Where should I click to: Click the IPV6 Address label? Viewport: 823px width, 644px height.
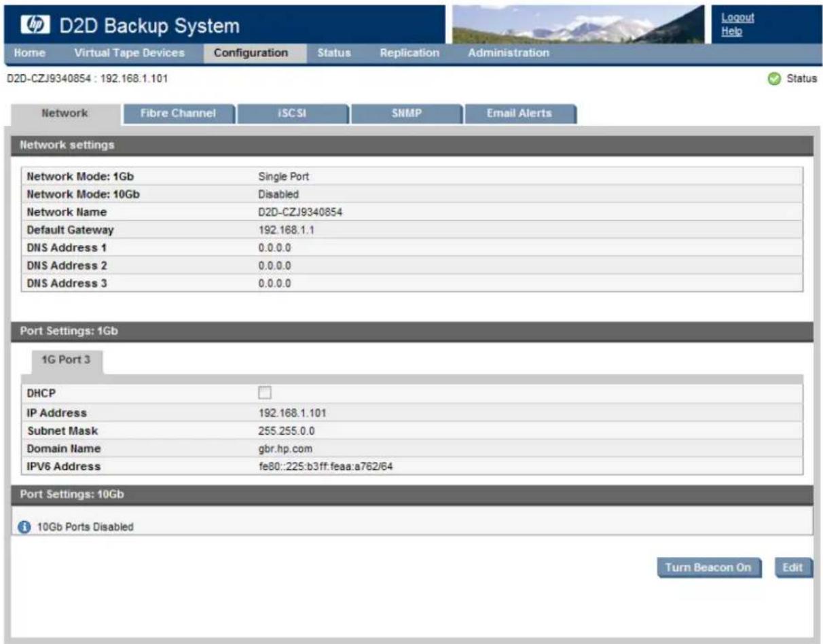coord(63,467)
